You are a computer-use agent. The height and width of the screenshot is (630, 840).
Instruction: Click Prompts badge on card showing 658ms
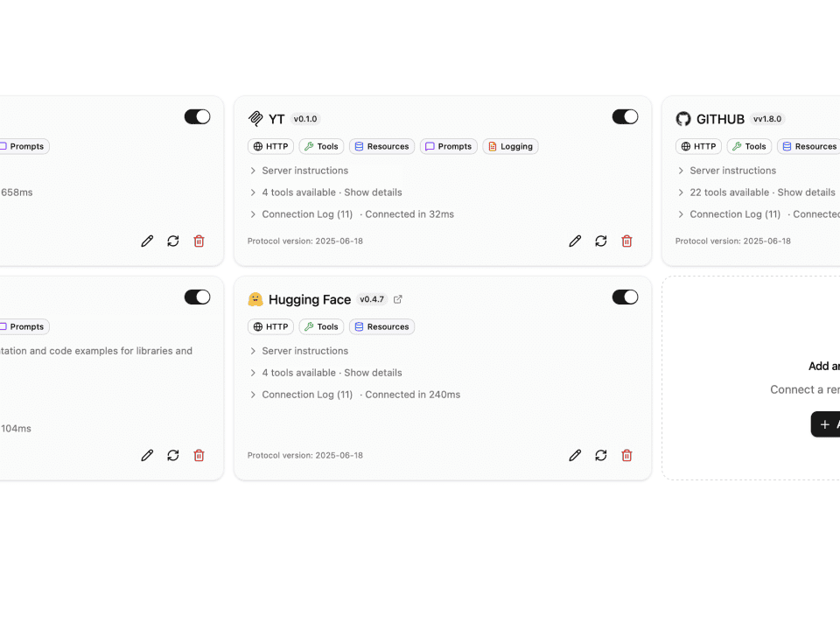point(24,146)
